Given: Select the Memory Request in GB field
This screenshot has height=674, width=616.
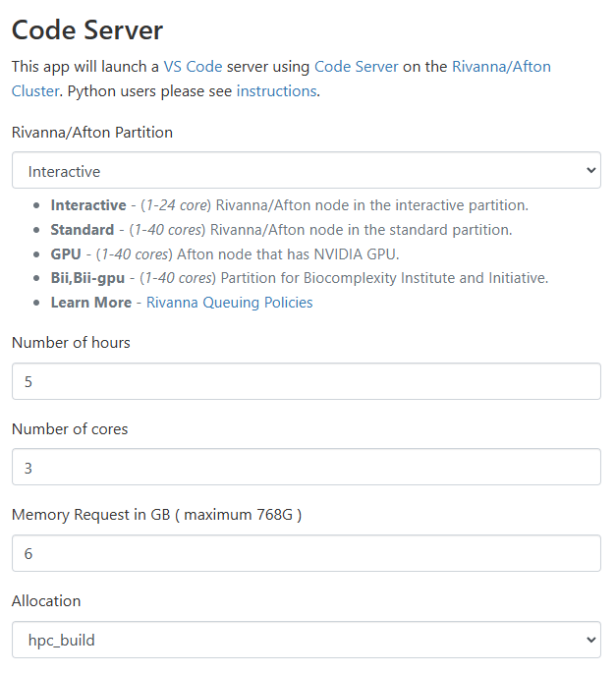Looking at the screenshot, I should coord(306,554).
